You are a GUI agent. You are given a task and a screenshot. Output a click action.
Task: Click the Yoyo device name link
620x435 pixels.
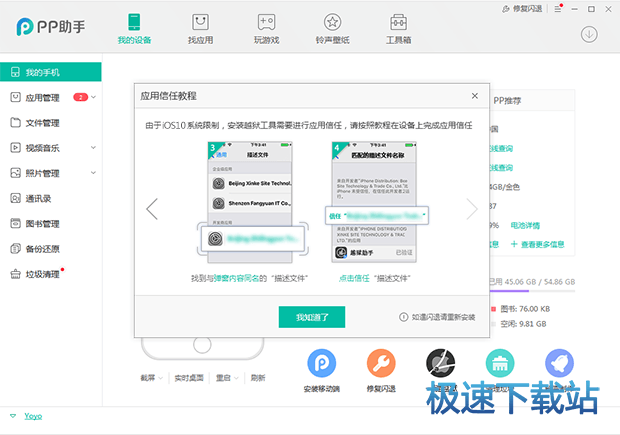point(33,416)
